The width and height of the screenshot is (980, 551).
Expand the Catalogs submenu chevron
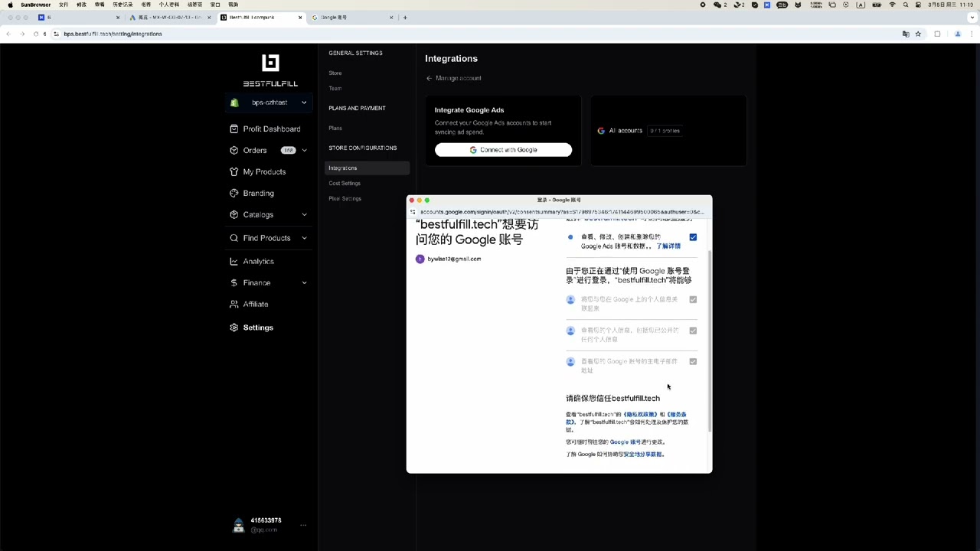(x=304, y=214)
